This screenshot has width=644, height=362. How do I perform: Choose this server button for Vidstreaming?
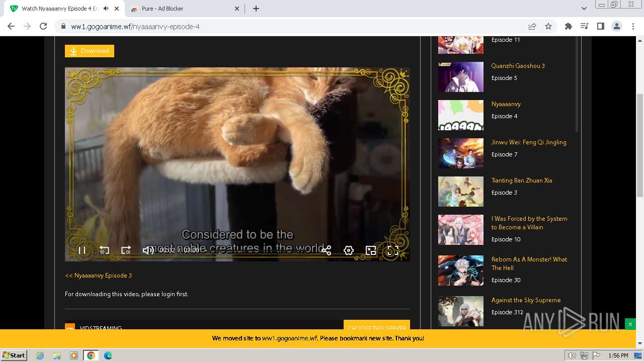coord(376,326)
